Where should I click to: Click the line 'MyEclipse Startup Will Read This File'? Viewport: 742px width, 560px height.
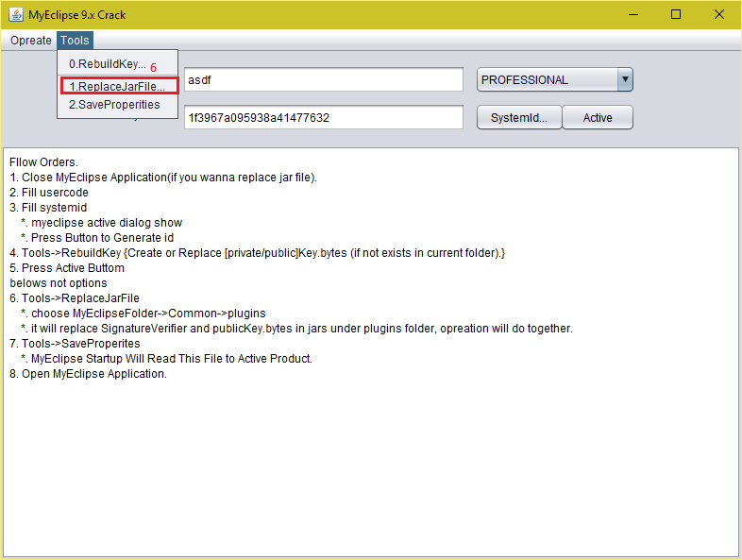click(x=166, y=359)
